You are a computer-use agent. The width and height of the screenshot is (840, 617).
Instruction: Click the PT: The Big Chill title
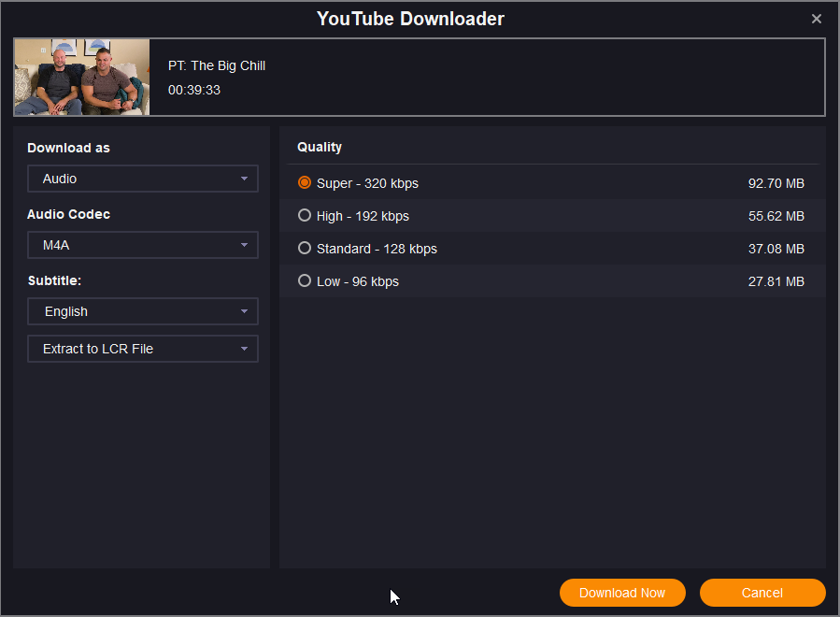pyautogui.click(x=217, y=65)
